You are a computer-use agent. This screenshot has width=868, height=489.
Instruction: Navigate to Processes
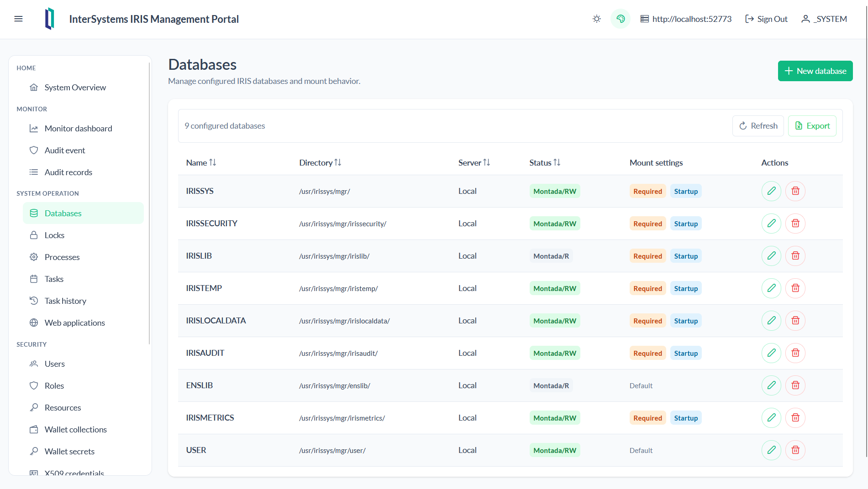click(x=83, y=257)
